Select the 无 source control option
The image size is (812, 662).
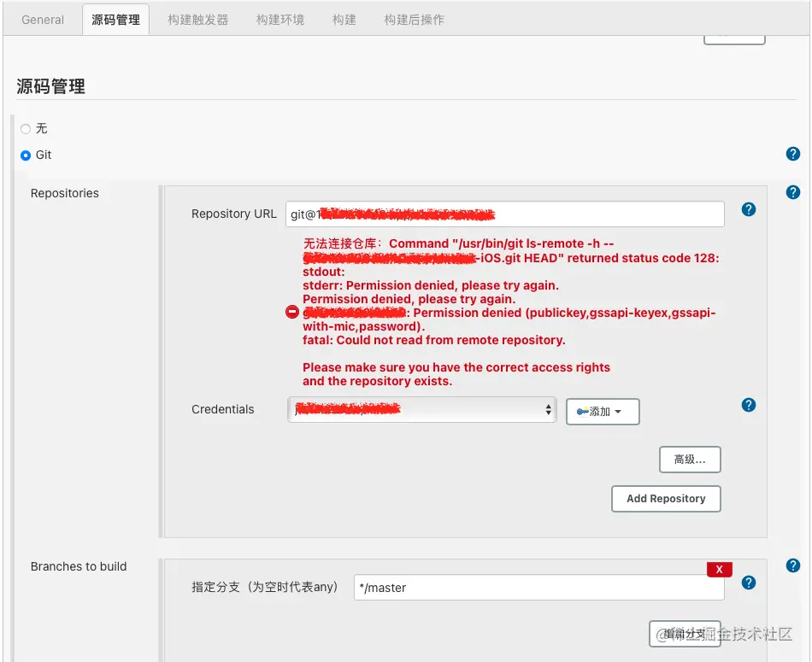26,129
